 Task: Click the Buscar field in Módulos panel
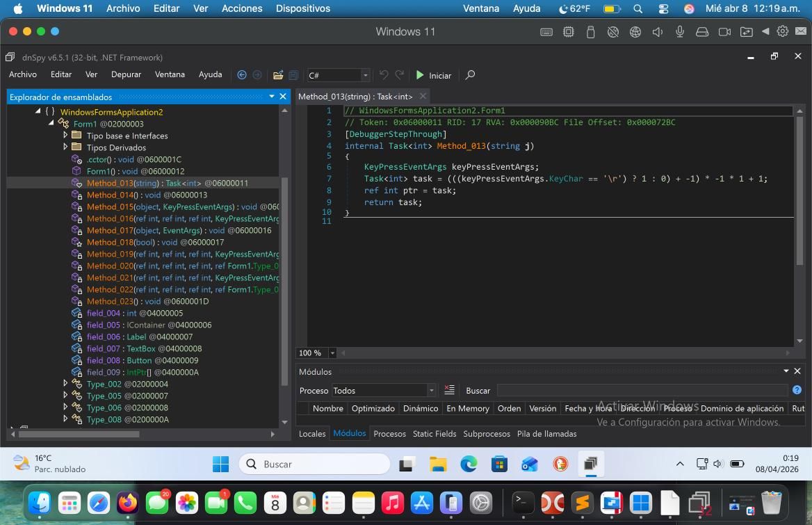(642, 391)
